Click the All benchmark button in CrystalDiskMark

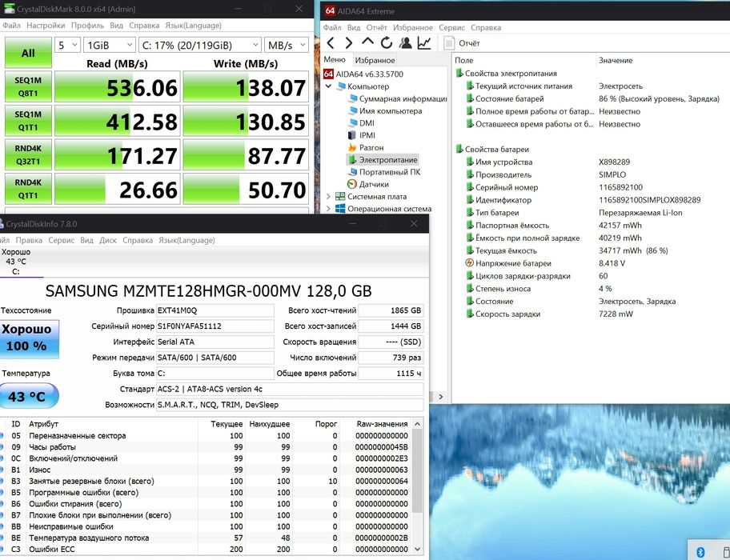coord(28,53)
